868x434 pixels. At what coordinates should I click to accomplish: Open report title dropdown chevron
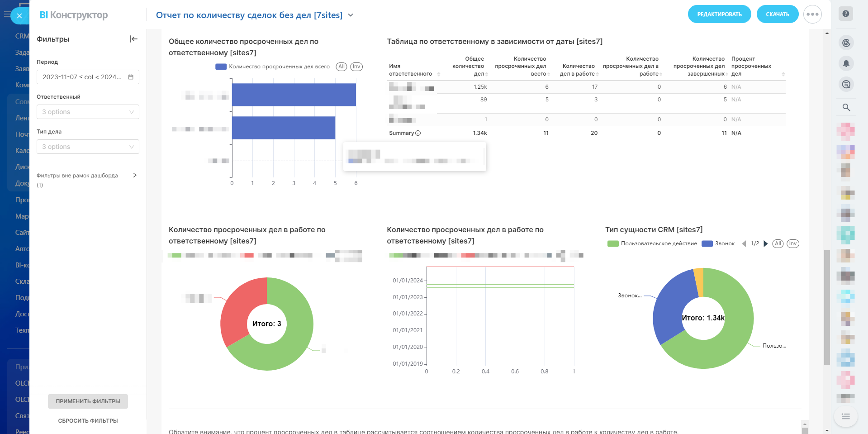pos(351,15)
